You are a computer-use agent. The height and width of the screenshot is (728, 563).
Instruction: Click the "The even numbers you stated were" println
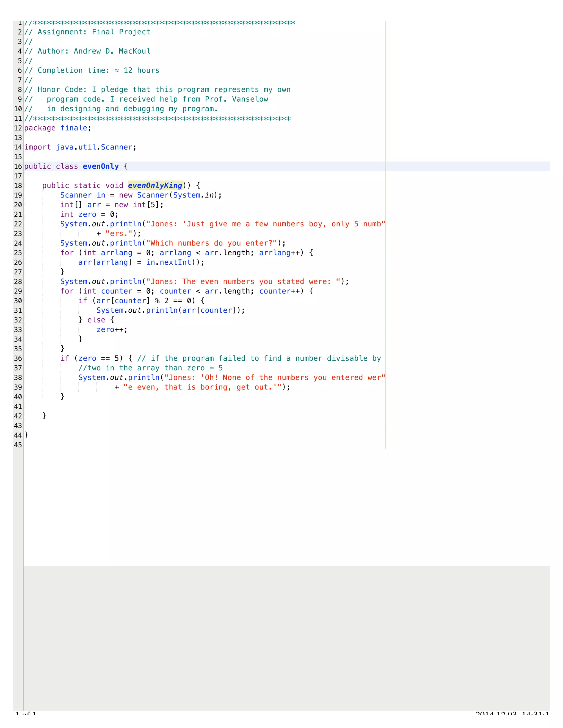pyautogui.click(x=205, y=282)
